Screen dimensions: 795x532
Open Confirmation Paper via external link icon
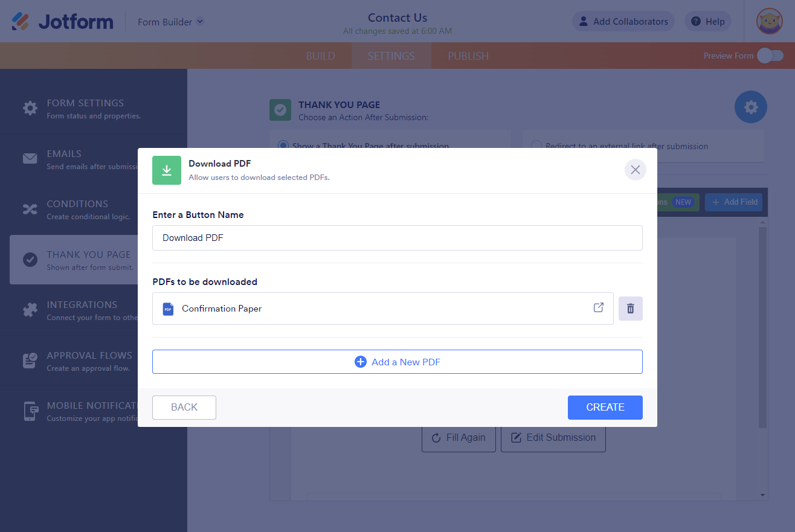(x=598, y=307)
